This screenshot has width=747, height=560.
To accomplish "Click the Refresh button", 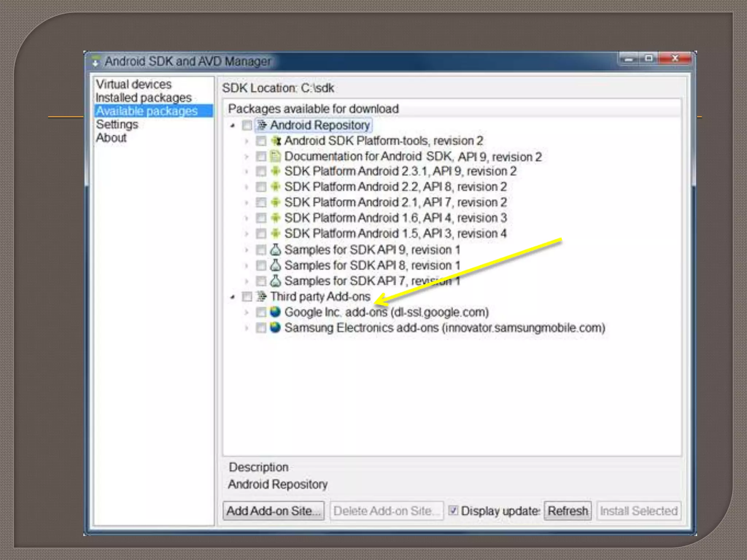I will (x=568, y=511).
